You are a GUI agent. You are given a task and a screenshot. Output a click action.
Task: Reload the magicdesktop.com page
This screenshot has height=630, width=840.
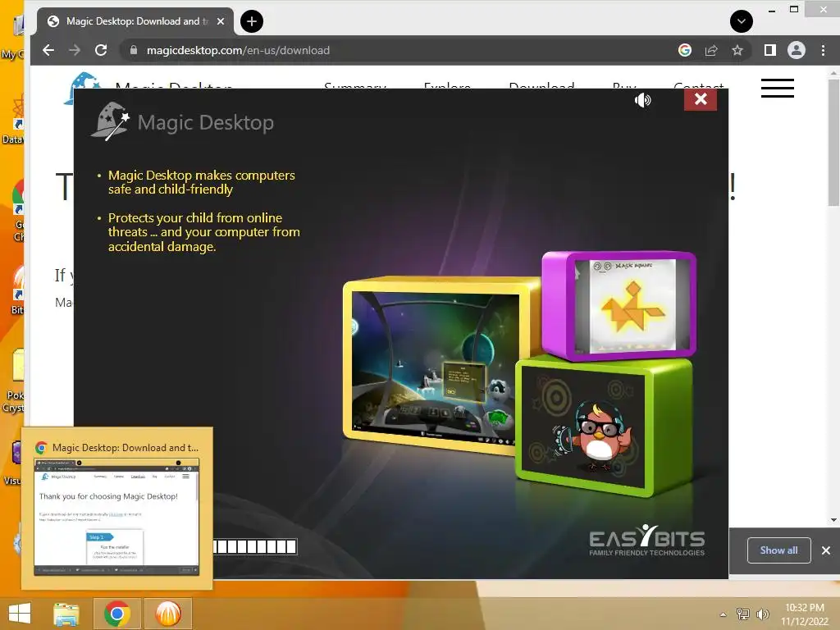tap(101, 50)
